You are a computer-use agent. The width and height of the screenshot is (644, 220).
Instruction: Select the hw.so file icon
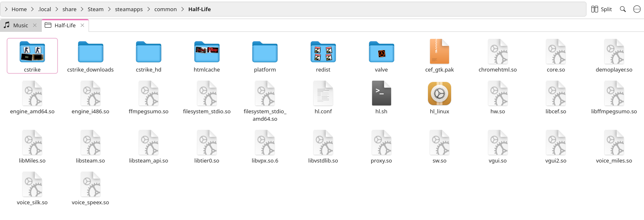pos(498,93)
